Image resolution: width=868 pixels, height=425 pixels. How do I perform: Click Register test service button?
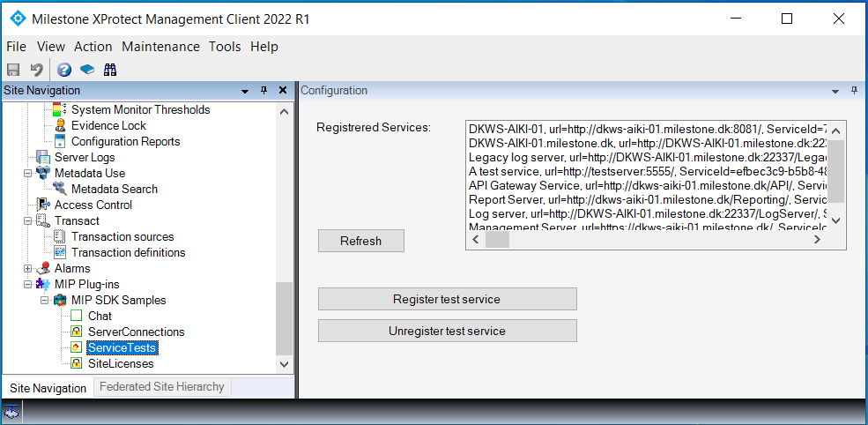tap(448, 299)
